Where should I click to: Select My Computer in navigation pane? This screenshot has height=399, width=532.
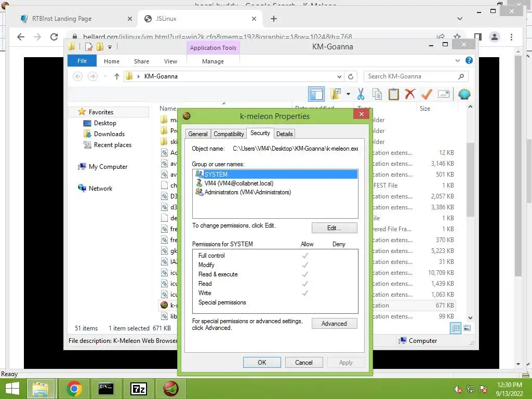coord(108,167)
